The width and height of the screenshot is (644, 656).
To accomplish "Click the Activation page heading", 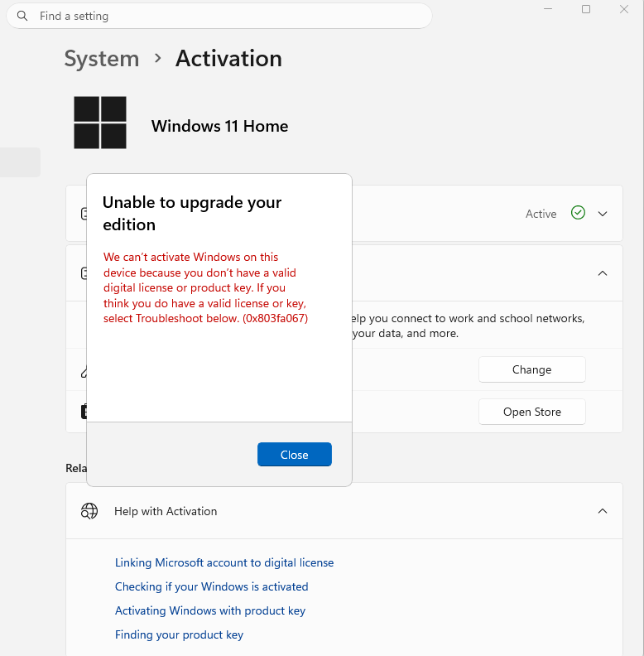I will [228, 58].
